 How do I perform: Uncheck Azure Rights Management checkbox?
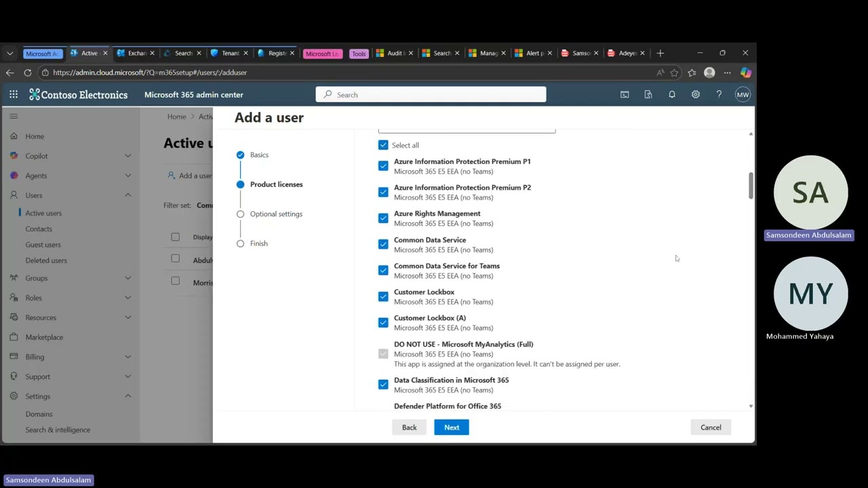(x=383, y=218)
